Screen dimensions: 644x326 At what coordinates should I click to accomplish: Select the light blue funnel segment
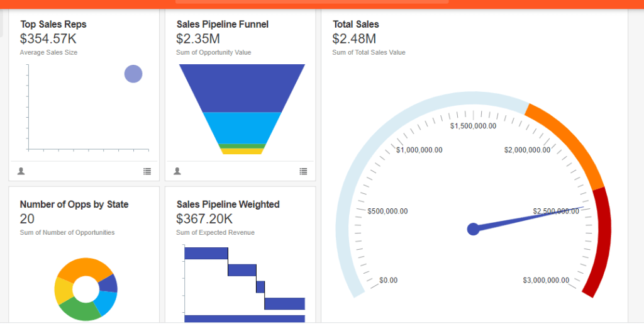(x=242, y=128)
